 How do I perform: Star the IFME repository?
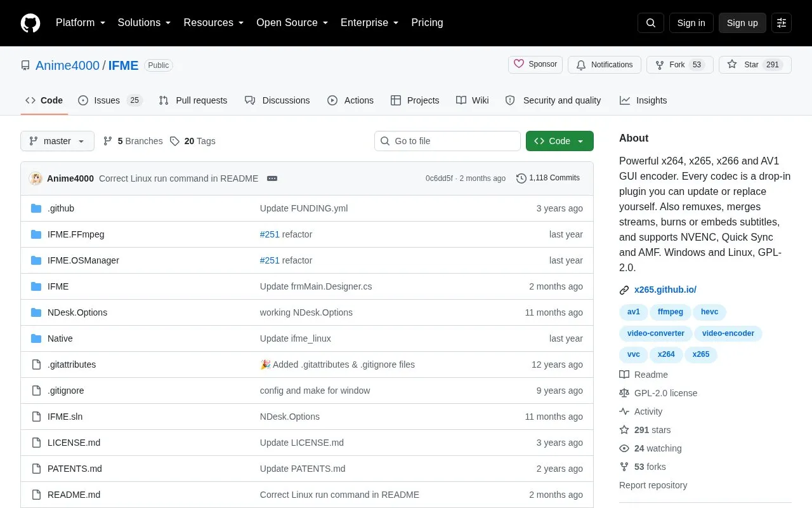pos(755,65)
